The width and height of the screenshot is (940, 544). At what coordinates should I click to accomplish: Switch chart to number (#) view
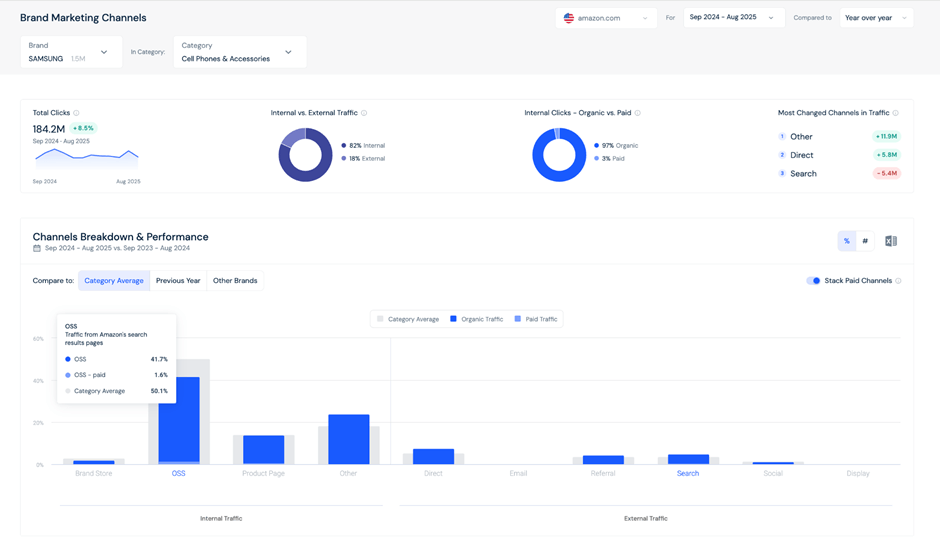click(865, 241)
